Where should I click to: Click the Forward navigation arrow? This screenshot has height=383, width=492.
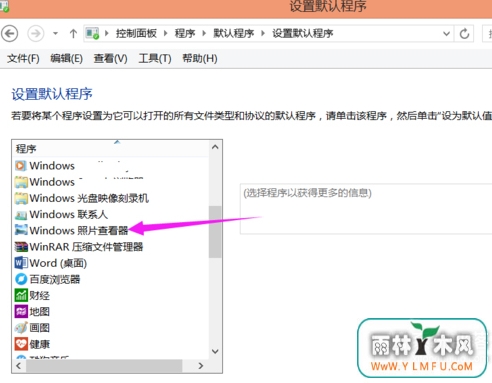(x=35, y=33)
